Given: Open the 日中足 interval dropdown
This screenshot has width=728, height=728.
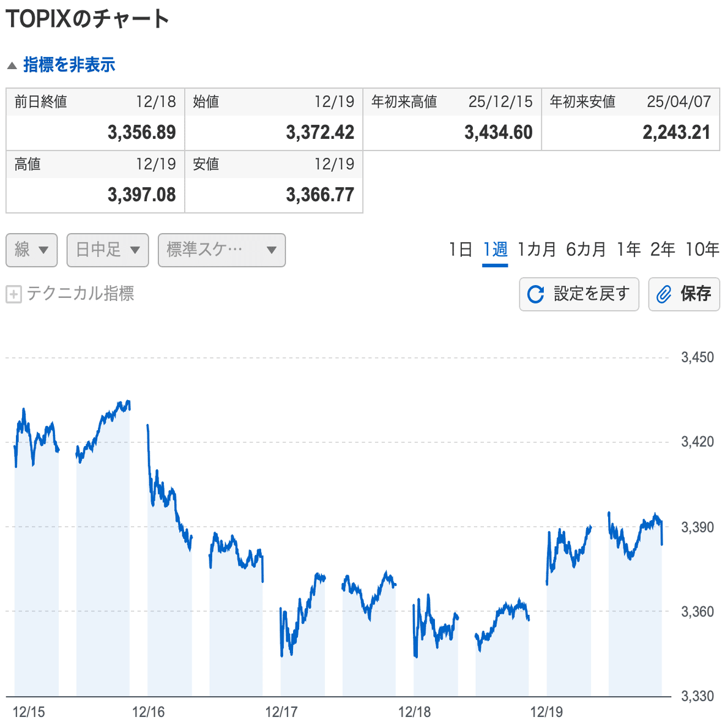Looking at the screenshot, I should click(108, 250).
